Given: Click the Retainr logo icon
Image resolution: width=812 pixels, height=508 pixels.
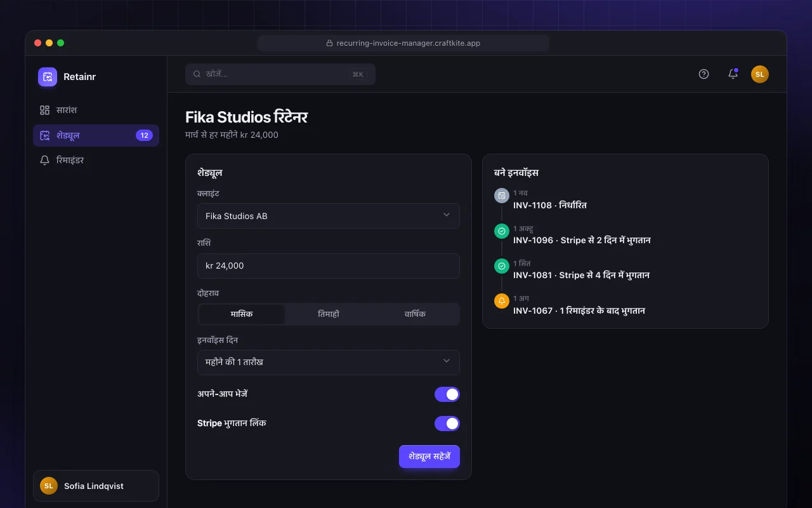Looking at the screenshot, I should (x=48, y=77).
